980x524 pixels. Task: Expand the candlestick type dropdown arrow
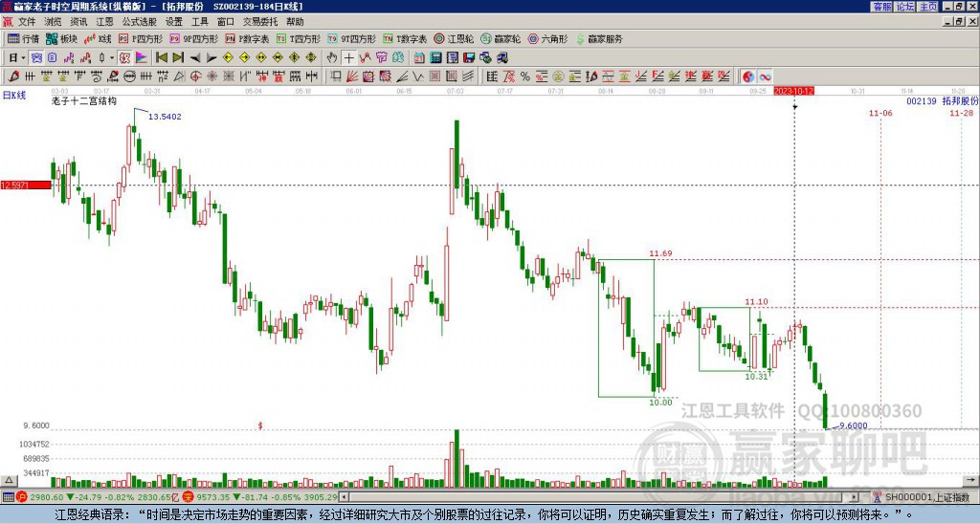111,57
